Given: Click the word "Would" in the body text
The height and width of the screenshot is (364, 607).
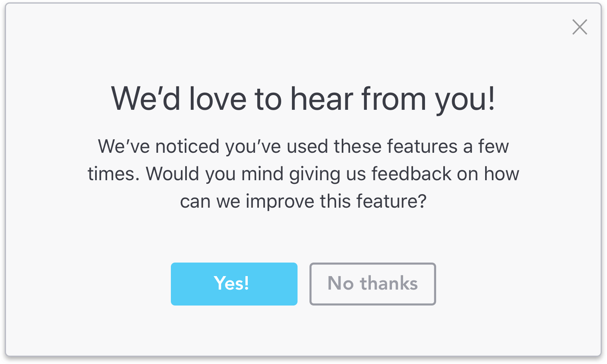Looking at the screenshot, I should pos(172,174).
